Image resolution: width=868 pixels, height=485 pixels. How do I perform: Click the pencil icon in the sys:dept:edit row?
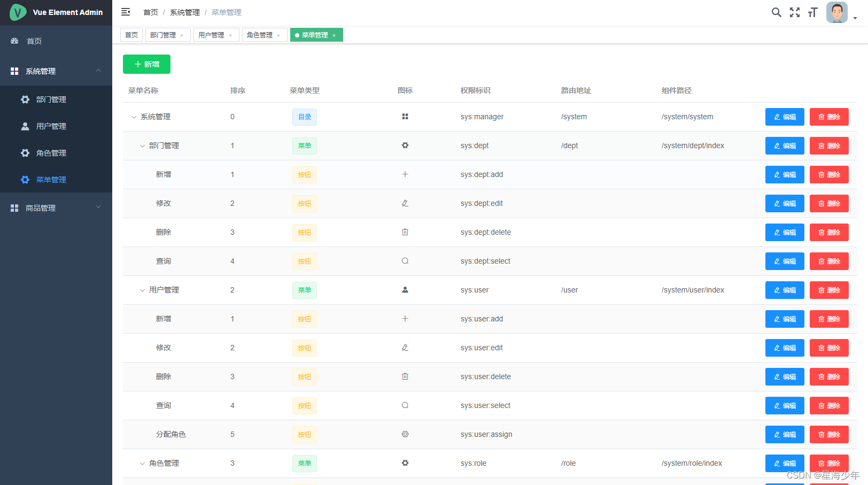tap(405, 203)
